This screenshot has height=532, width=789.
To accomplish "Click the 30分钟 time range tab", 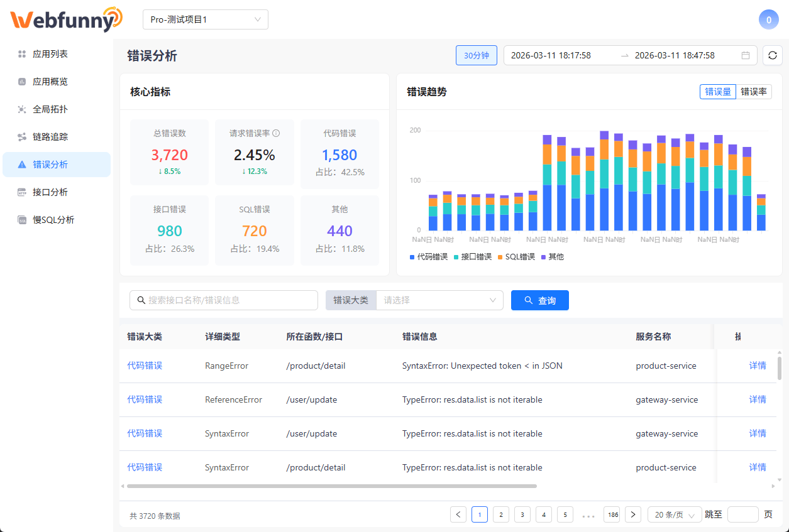I will (476, 55).
